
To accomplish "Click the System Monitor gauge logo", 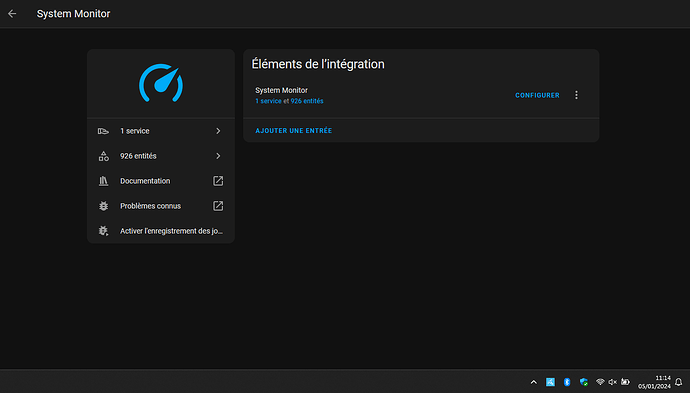I will [x=161, y=83].
